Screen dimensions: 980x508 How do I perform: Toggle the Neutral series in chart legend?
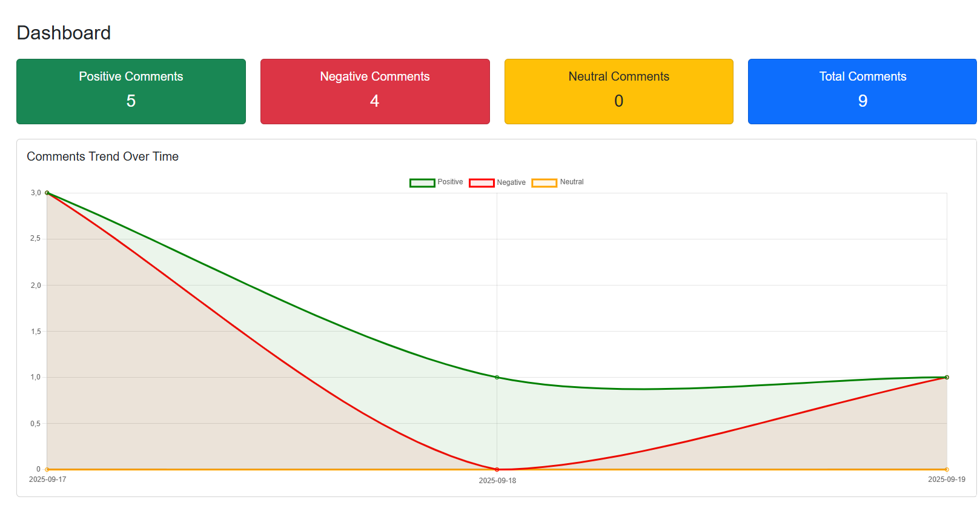558,182
